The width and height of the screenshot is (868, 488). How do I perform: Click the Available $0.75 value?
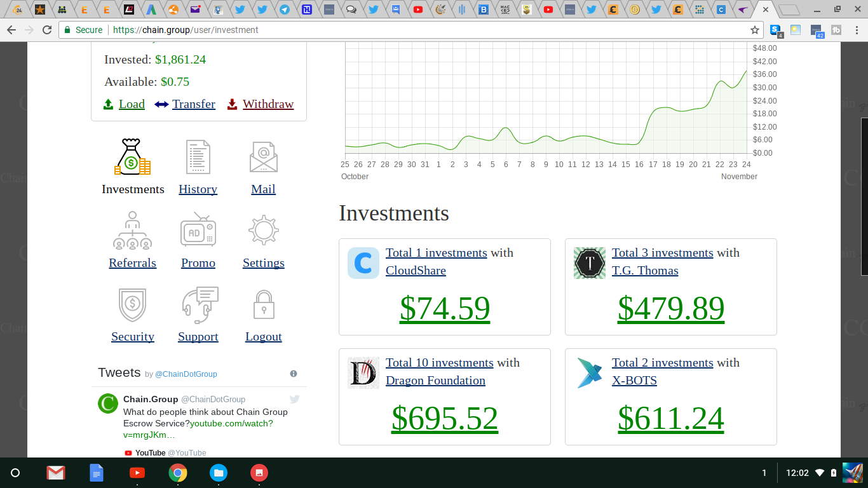click(175, 82)
